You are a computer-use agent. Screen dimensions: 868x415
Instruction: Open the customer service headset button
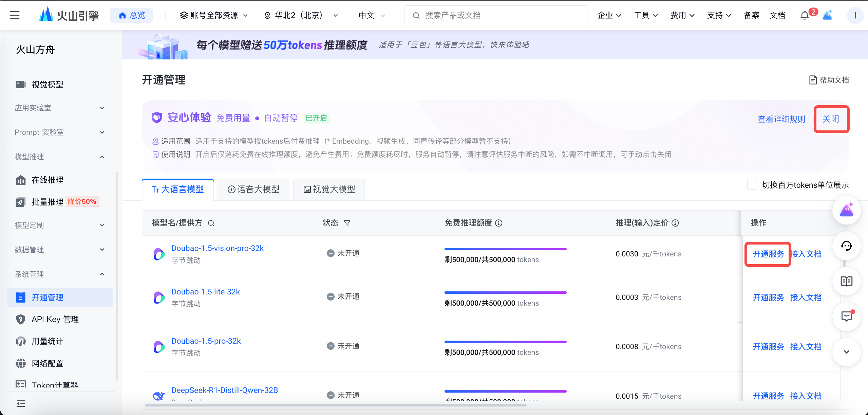click(x=846, y=246)
